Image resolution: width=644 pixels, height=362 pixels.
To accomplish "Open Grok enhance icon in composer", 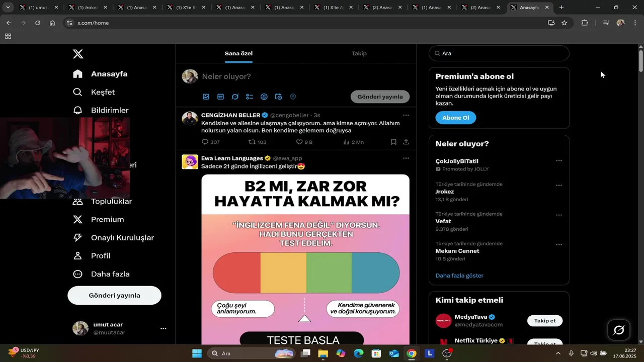I will tap(235, 97).
